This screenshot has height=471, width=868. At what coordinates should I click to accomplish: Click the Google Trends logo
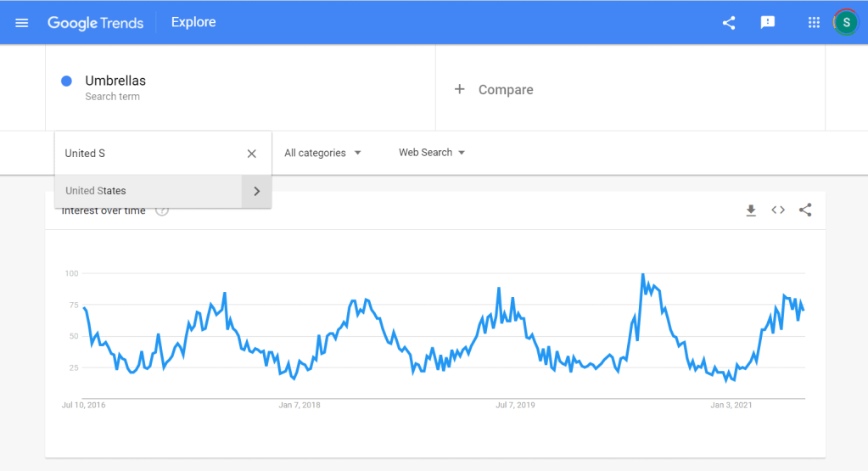pyautogui.click(x=95, y=23)
